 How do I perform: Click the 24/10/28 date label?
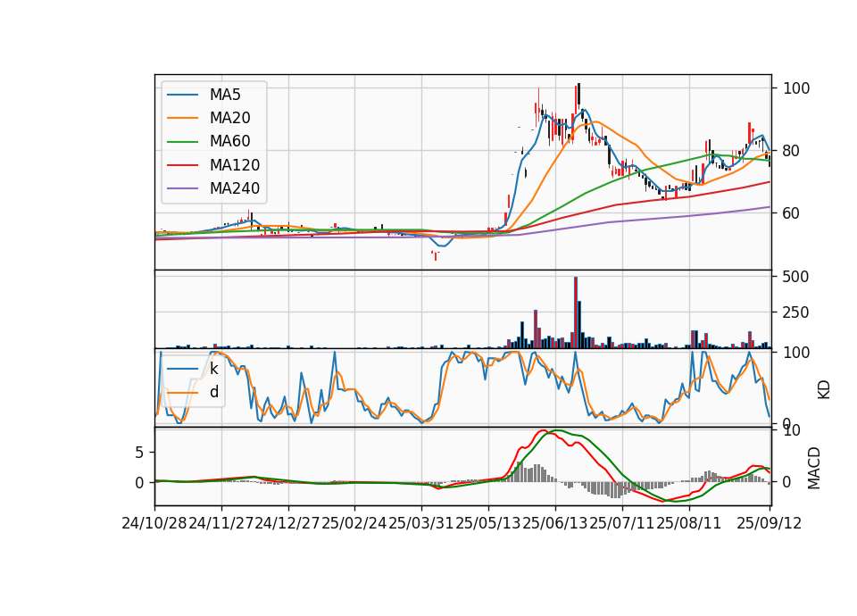[154, 523]
